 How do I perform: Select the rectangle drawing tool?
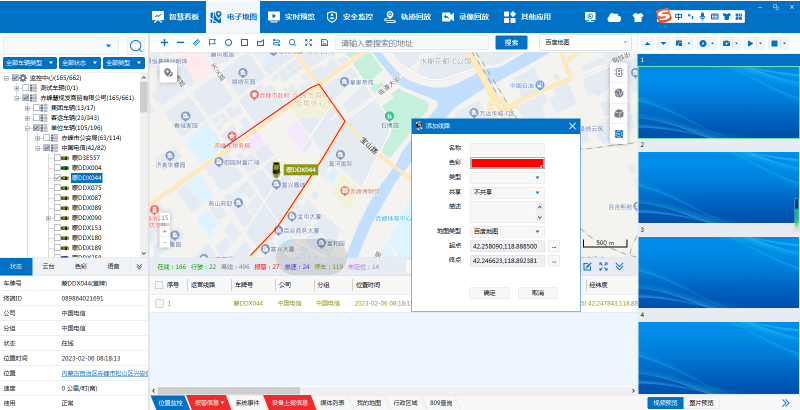tap(244, 43)
